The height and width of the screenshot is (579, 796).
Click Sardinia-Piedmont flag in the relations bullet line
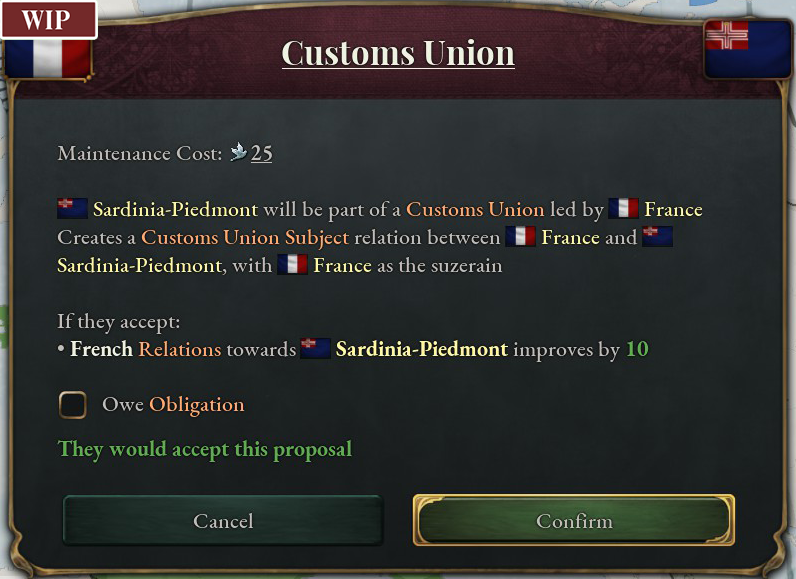(x=315, y=349)
